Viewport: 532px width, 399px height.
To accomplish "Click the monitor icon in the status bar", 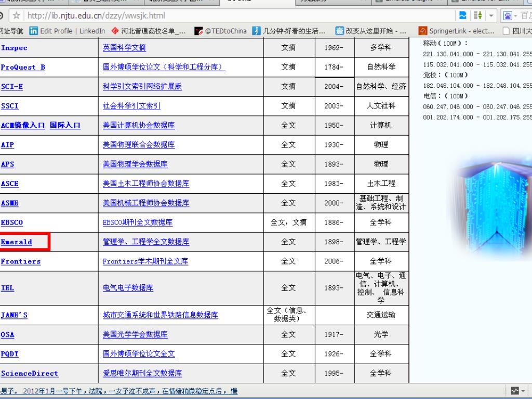I will coord(514,391).
